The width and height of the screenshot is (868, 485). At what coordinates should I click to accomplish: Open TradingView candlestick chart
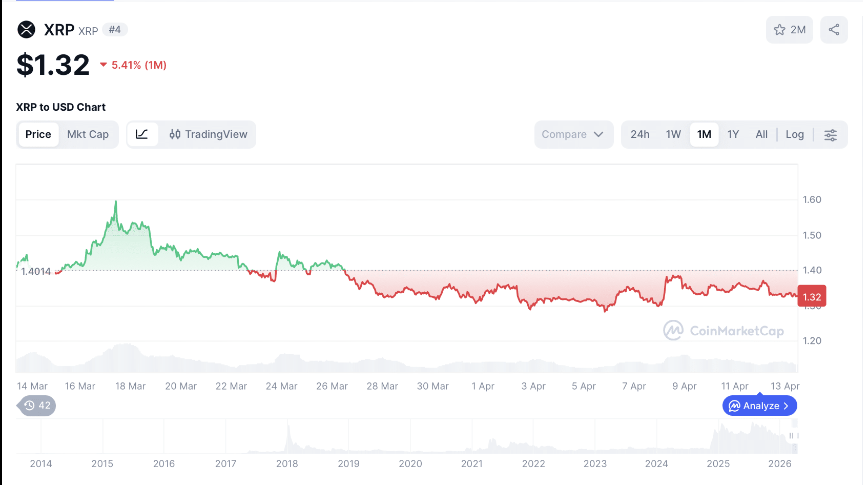coord(208,134)
